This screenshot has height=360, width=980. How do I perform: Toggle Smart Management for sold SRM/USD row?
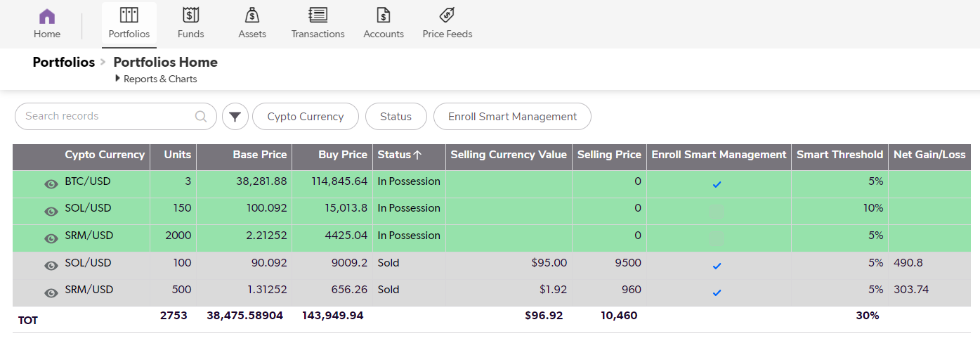pyautogui.click(x=717, y=292)
